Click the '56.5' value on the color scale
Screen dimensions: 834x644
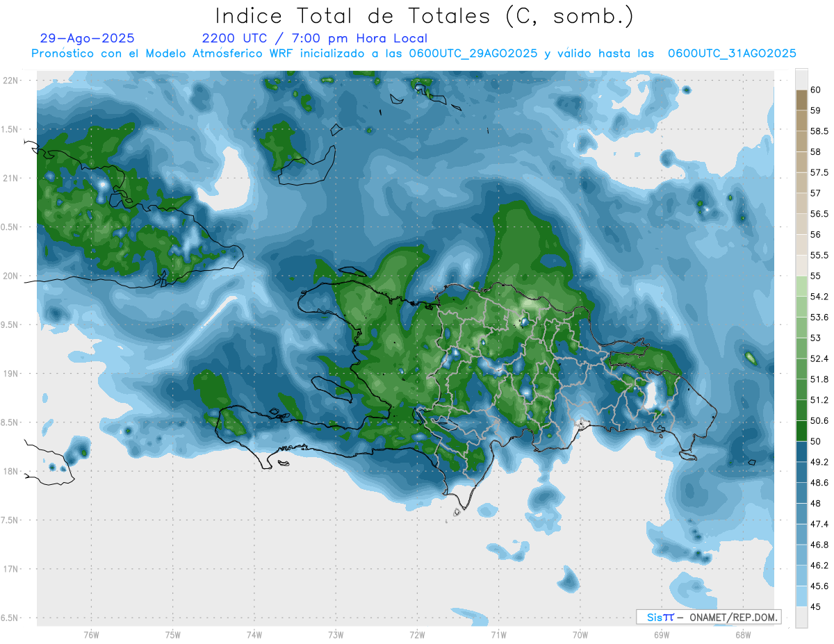pos(818,213)
